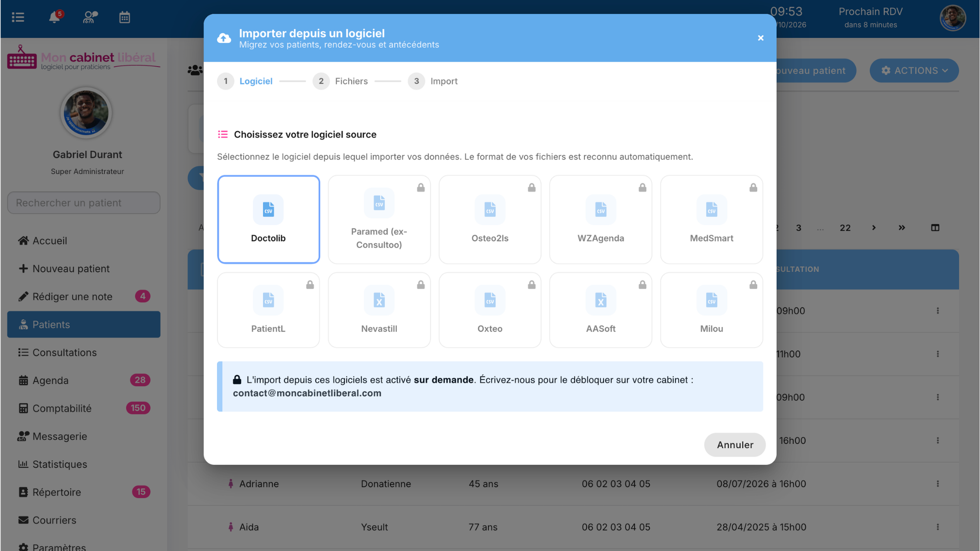Go to step 2 Fichiers
This screenshot has height=551, width=980.
pos(340,81)
